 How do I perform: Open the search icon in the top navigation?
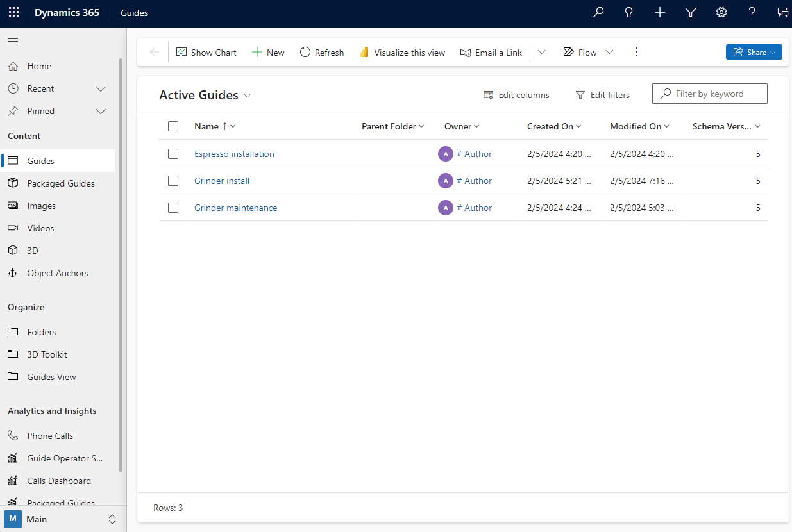point(598,12)
